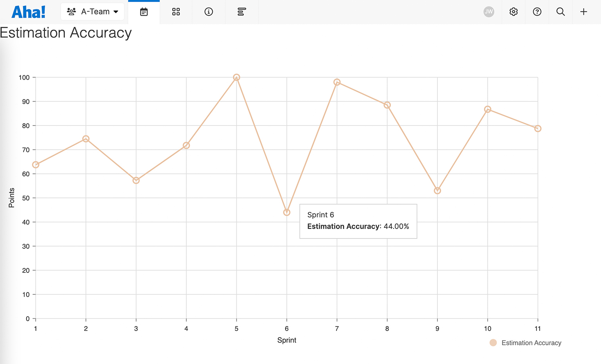Image resolution: width=601 pixels, height=364 pixels.
Task: Switch to the grid board view icon
Action: point(175,12)
